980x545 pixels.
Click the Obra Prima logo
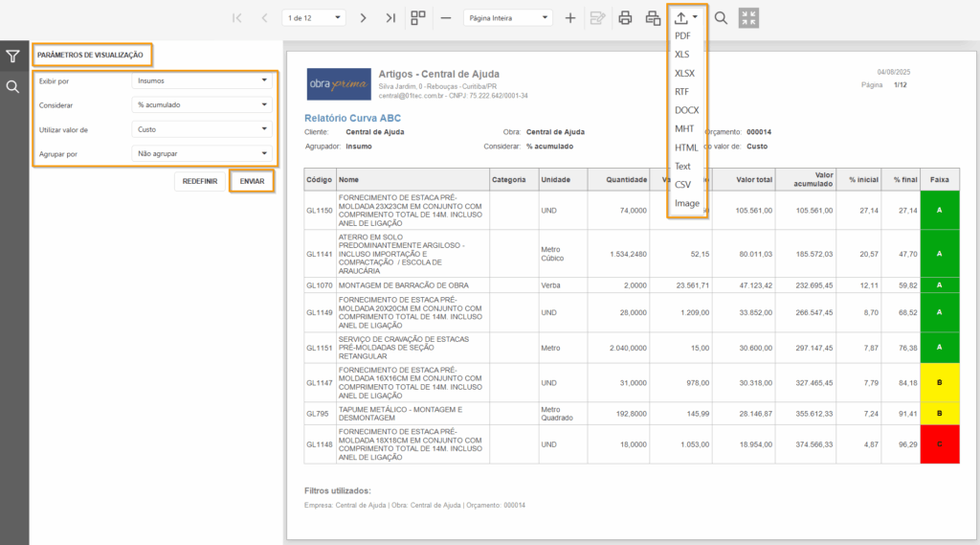tap(339, 84)
